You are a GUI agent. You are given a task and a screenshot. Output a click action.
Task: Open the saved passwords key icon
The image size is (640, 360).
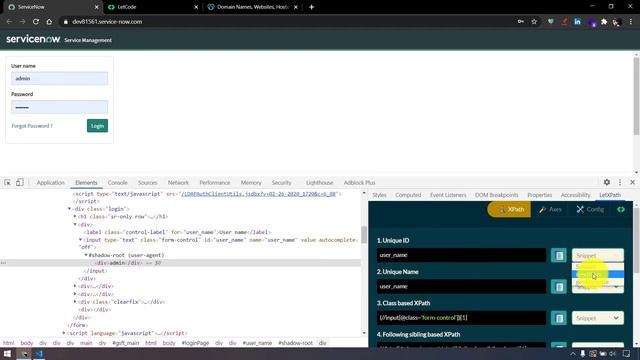pos(521,22)
